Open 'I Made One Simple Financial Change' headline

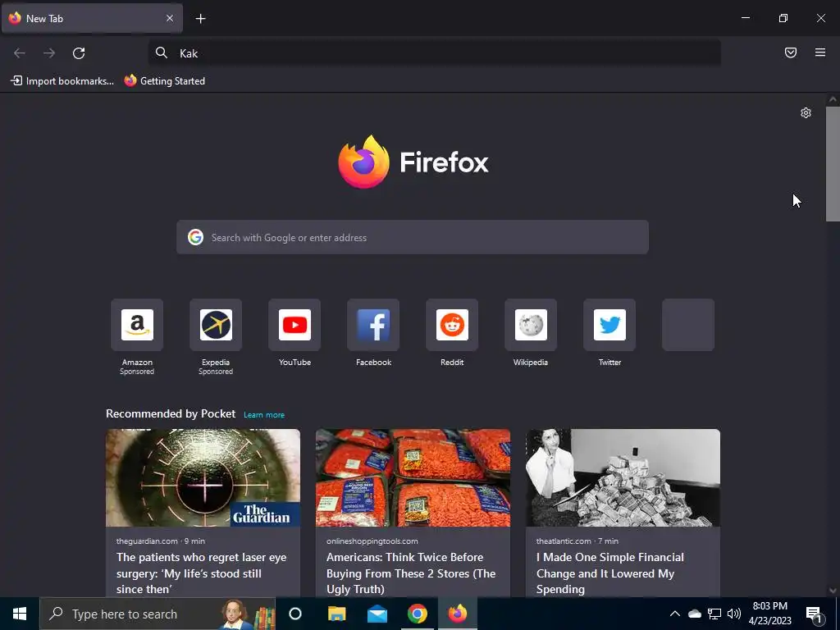click(x=610, y=573)
